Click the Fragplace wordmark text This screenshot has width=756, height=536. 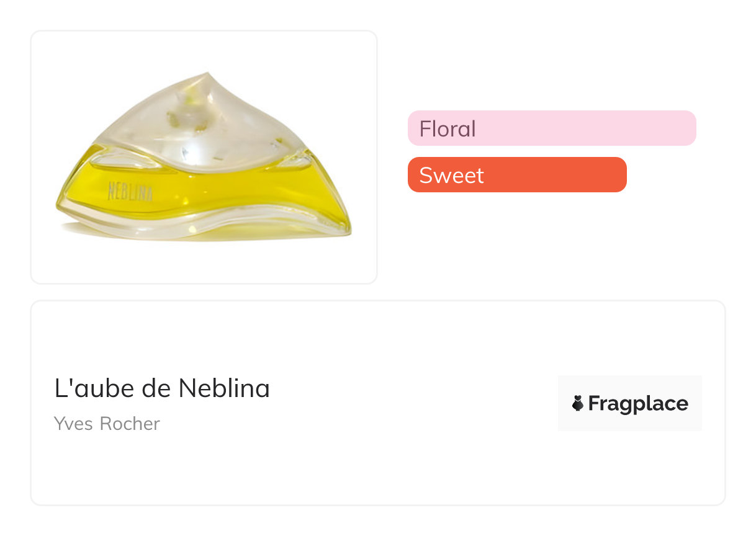(638, 404)
